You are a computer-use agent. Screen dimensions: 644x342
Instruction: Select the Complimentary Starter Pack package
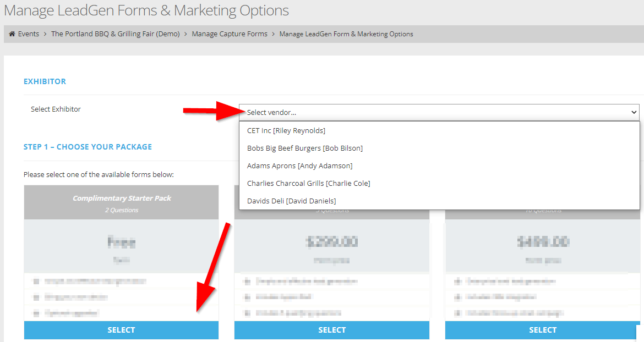[121, 330]
